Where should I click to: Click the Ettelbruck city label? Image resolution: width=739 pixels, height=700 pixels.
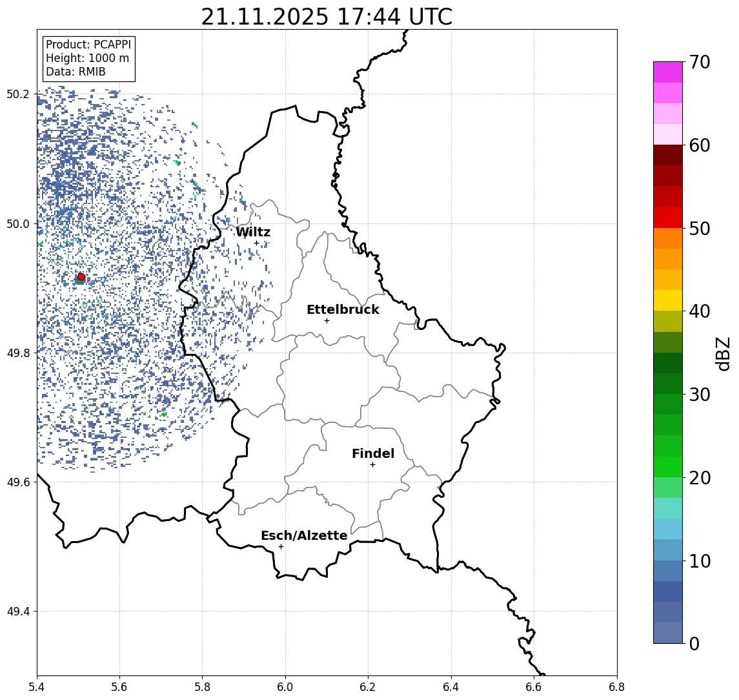[343, 309]
